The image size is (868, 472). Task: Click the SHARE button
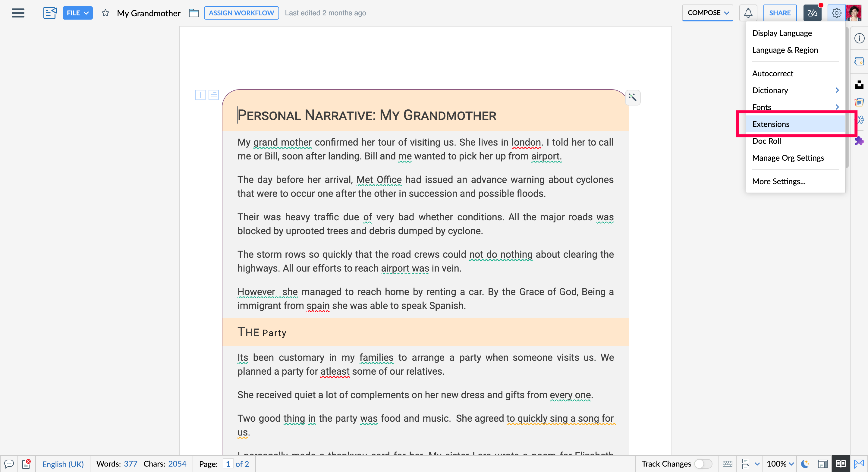pos(780,13)
